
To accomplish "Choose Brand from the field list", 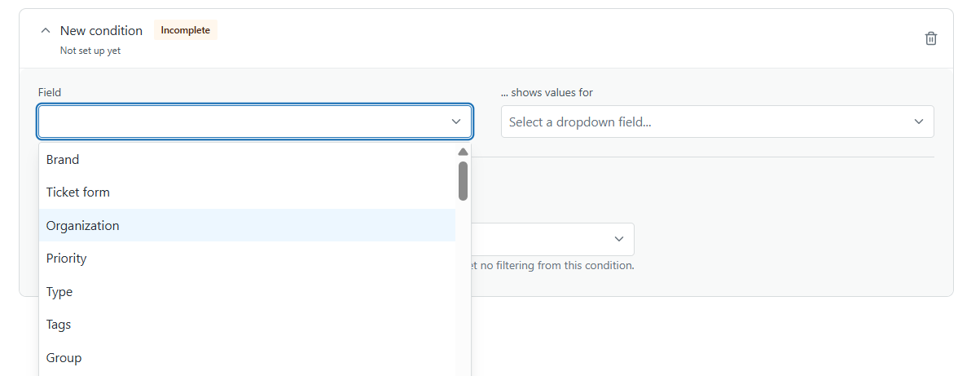I will click(247, 159).
